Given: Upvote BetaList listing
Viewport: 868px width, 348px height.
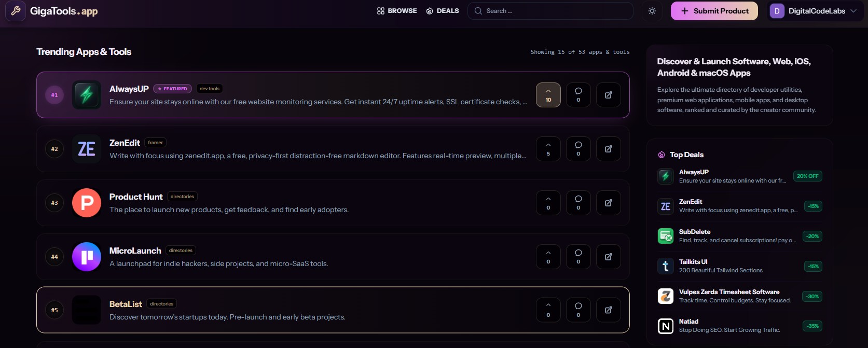Looking at the screenshot, I should click(548, 310).
